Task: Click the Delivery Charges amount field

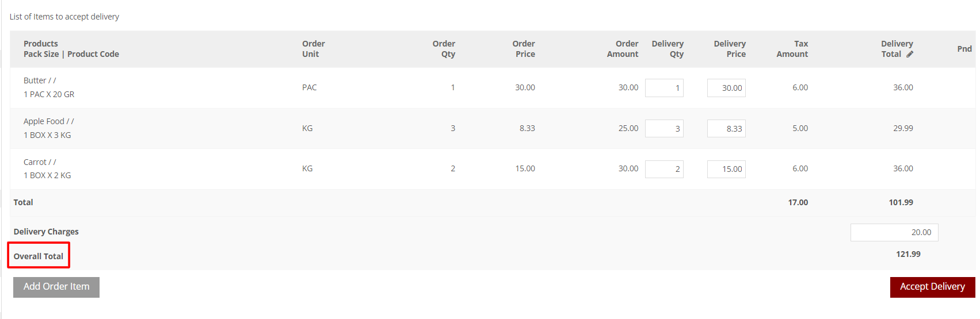Action: [894, 232]
